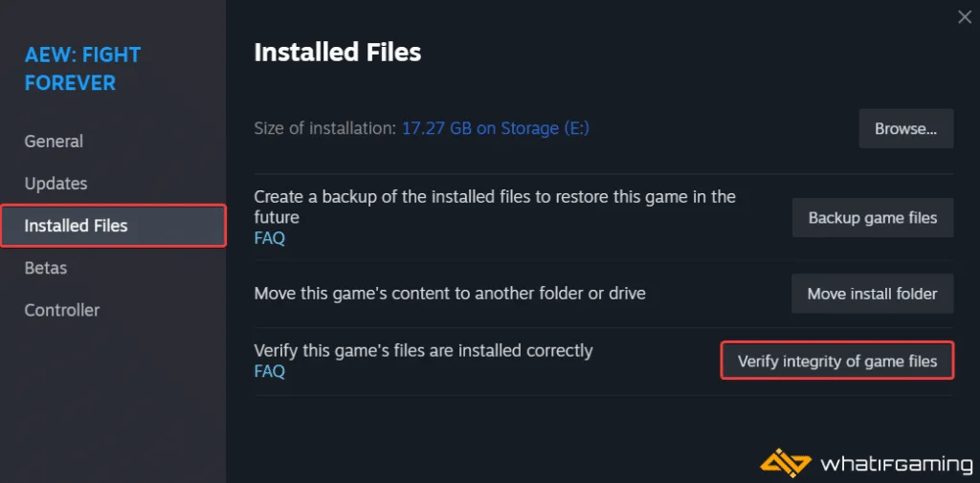This screenshot has width=980, height=483.
Task: Click the WhatIfGaming logo icon
Action: click(785, 463)
